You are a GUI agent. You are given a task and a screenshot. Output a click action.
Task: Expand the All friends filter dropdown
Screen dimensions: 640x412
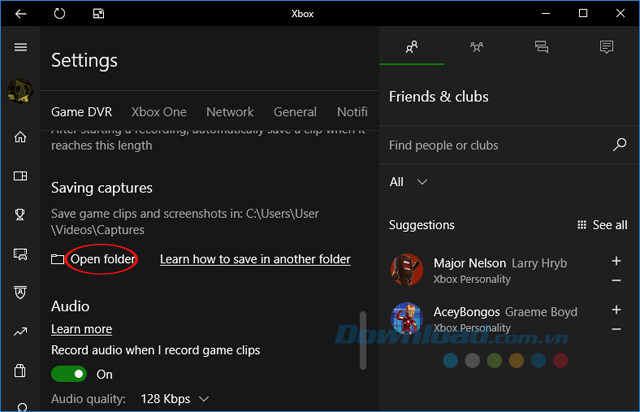point(409,182)
